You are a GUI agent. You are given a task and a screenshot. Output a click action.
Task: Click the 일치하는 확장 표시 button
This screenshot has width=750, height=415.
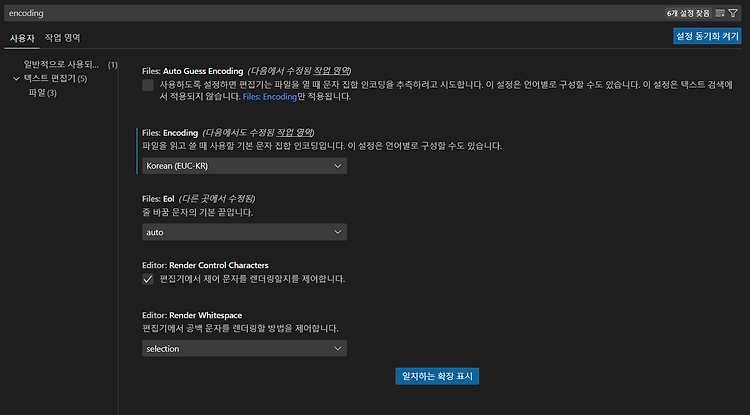click(x=437, y=376)
